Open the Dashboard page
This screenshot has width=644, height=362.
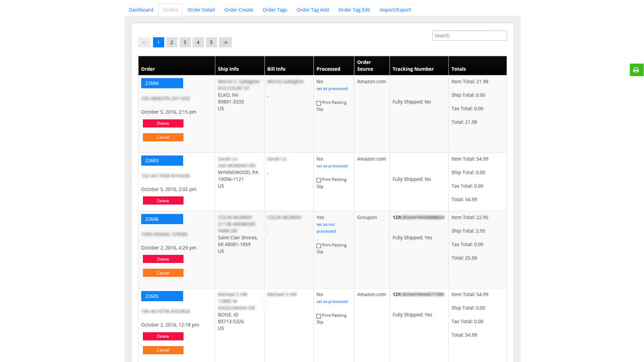(x=141, y=9)
